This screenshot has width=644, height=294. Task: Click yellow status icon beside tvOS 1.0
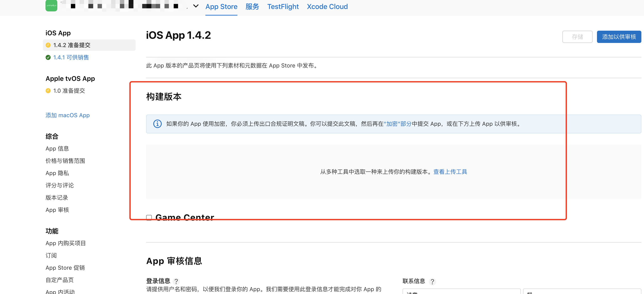[48, 91]
